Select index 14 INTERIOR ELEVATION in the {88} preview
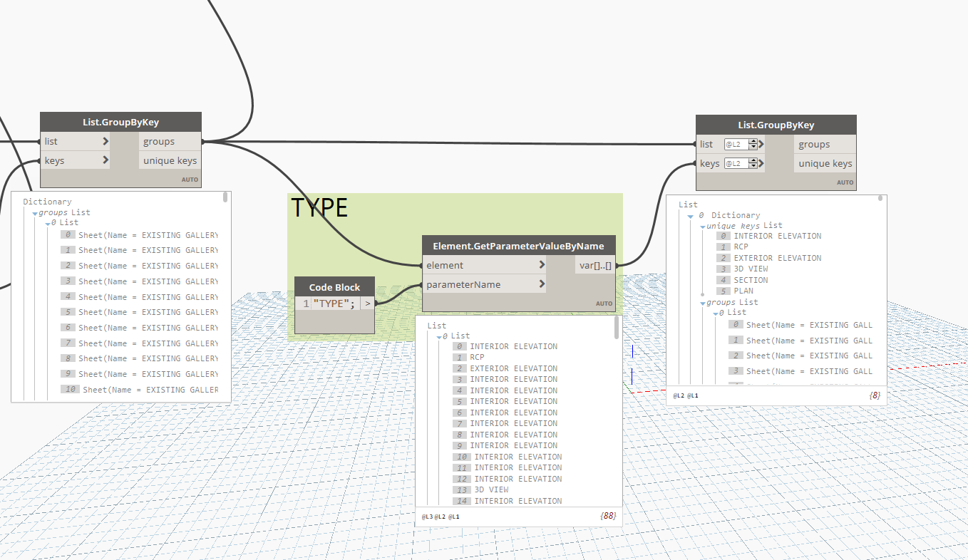The image size is (968, 560). click(507, 501)
